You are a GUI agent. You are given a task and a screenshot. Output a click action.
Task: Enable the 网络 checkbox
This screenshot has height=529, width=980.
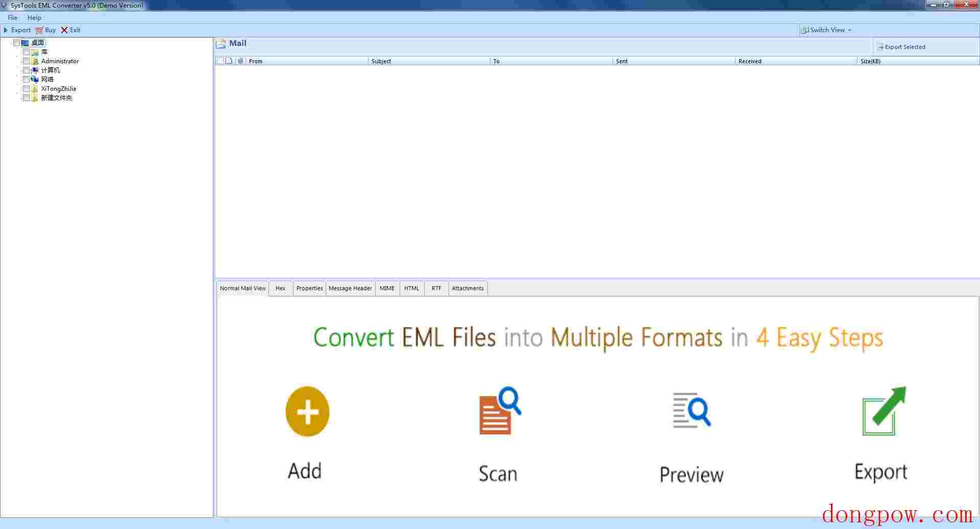pos(26,80)
